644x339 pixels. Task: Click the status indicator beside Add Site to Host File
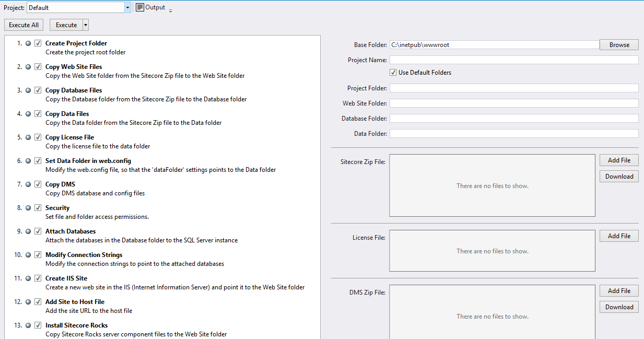pyautogui.click(x=28, y=301)
